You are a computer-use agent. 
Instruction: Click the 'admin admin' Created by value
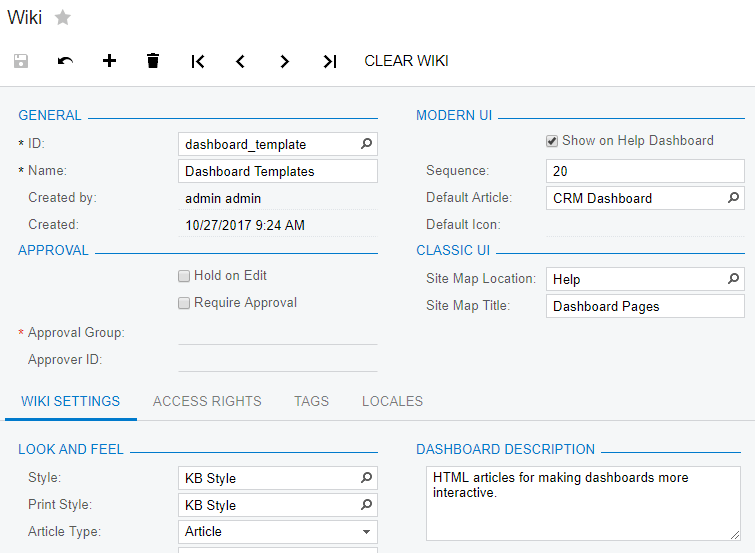point(223,198)
